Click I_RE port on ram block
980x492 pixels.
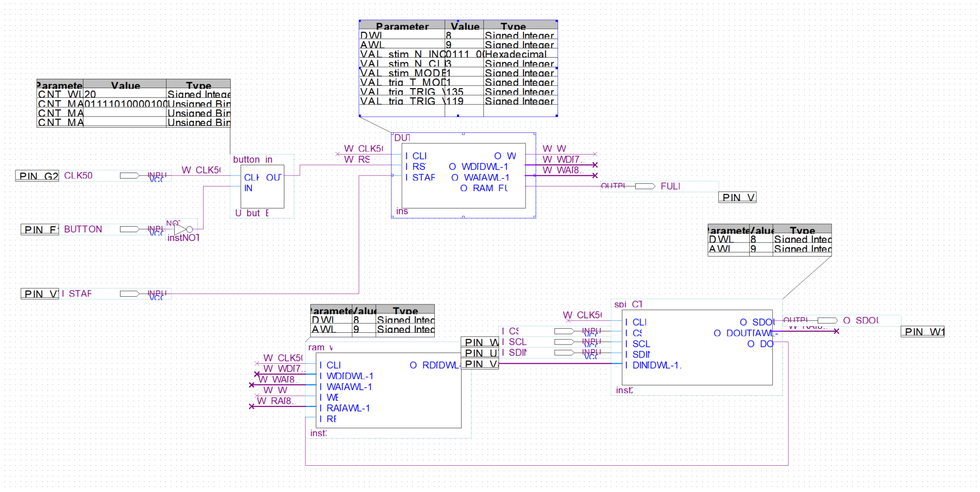coord(328,419)
